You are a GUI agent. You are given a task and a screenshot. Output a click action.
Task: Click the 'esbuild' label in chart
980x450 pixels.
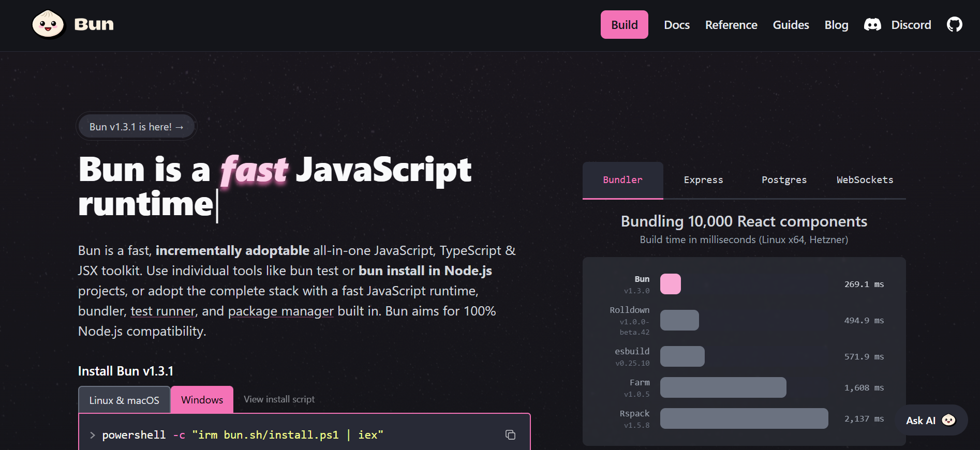click(632, 351)
